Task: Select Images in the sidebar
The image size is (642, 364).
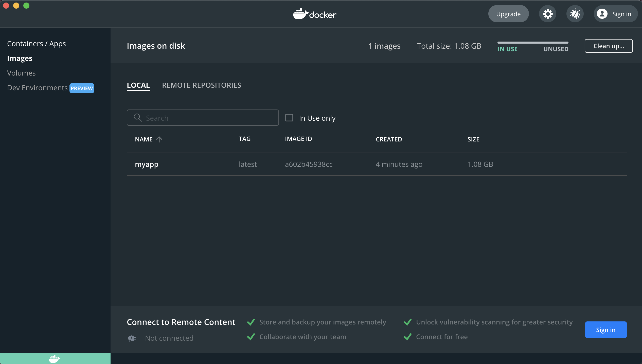Action: 20,58
